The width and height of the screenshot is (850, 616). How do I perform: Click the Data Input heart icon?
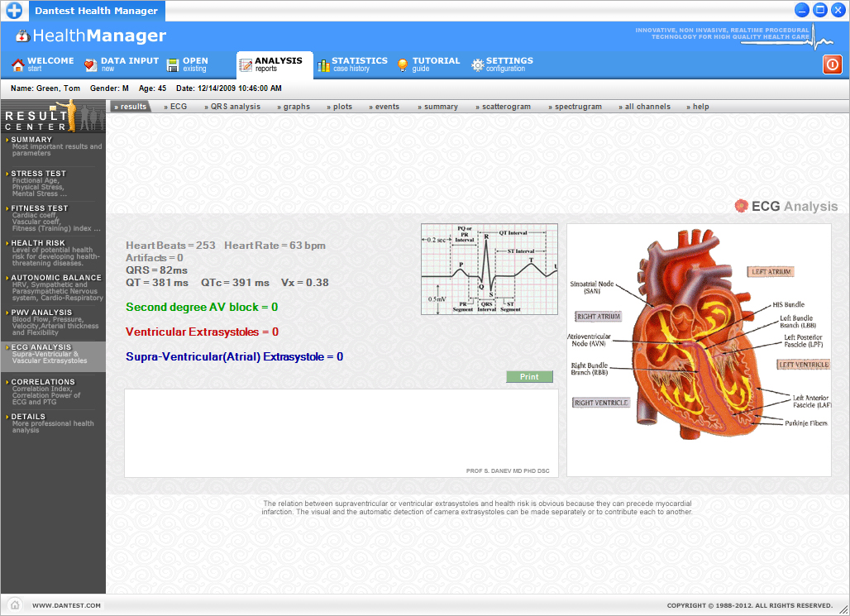click(90, 65)
